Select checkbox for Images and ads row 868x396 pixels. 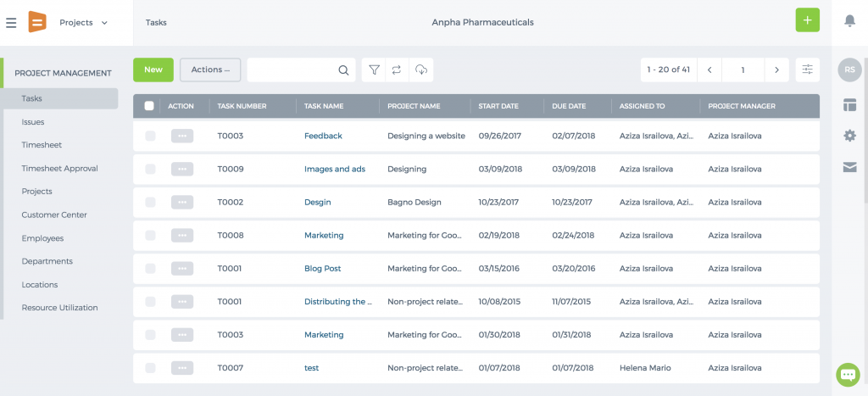pyautogui.click(x=150, y=169)
